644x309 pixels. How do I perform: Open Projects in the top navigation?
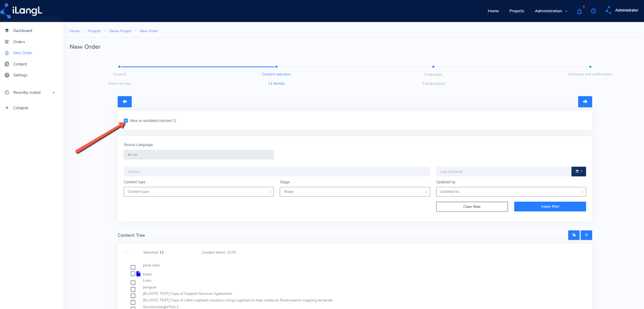[517, 11]
